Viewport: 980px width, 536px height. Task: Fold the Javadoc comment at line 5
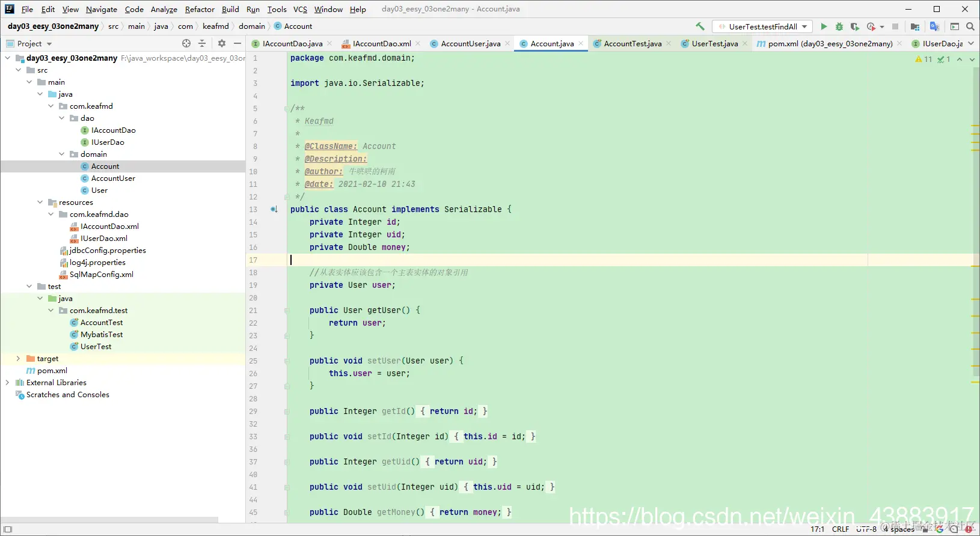coord(286,109)
